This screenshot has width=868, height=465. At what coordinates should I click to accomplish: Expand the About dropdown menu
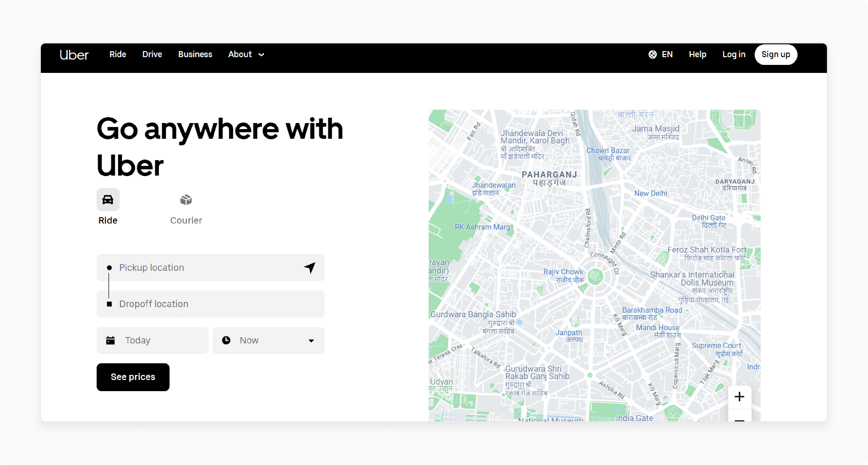(246, 54)
